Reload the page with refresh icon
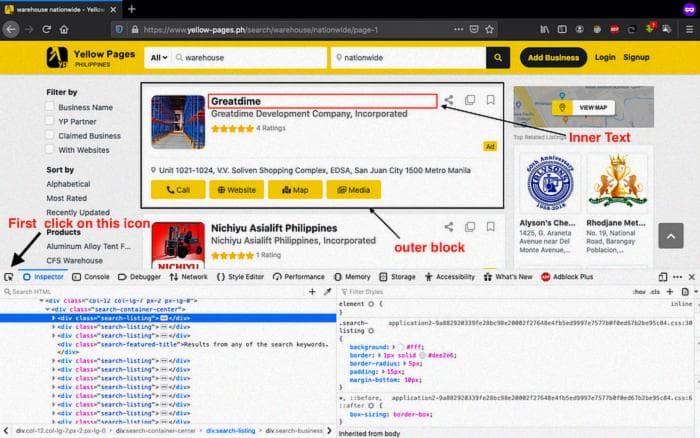Screen dimensions: 700x438 point(46,29)
